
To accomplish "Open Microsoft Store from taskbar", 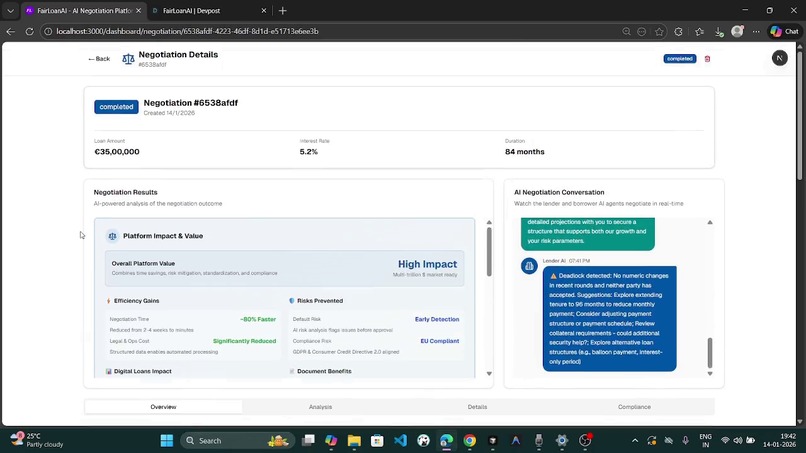I will (x=377, y=441).
